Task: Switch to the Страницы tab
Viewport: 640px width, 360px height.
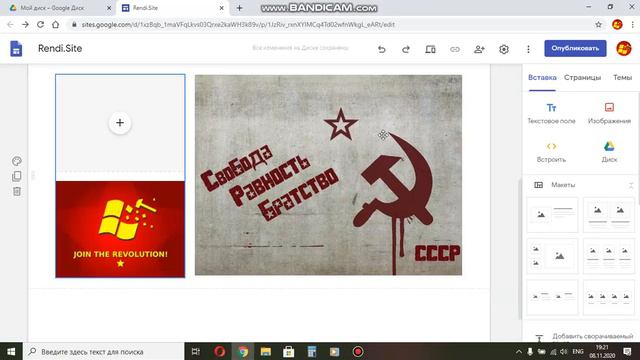Action: pos(582,78)
